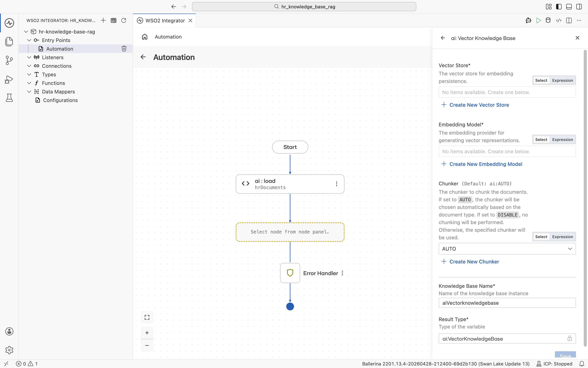The image size is (588, 368).
Task: Expand Types tree section
Action: pos(29,74)
